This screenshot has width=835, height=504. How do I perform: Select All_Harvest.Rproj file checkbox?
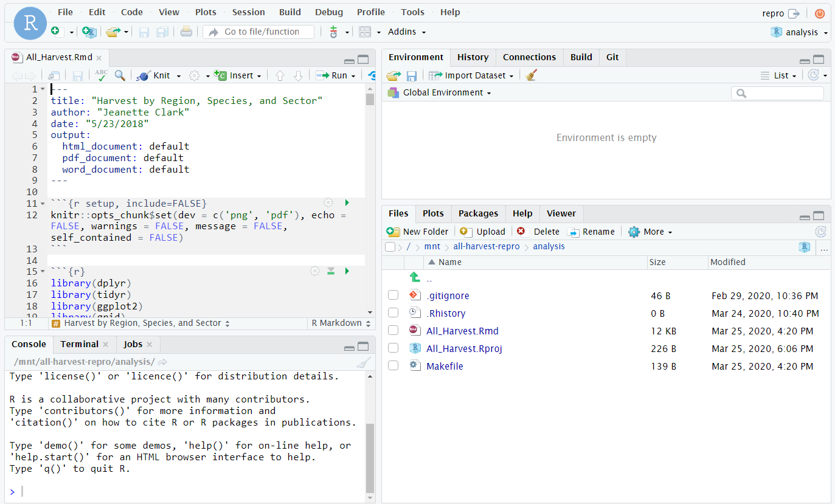tap(393, 348)
